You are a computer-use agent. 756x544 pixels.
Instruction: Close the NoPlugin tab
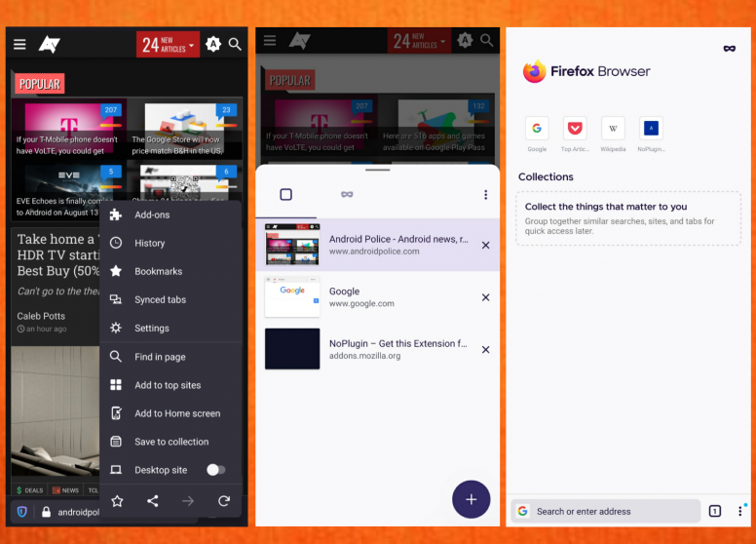click(x=485, y=349)
